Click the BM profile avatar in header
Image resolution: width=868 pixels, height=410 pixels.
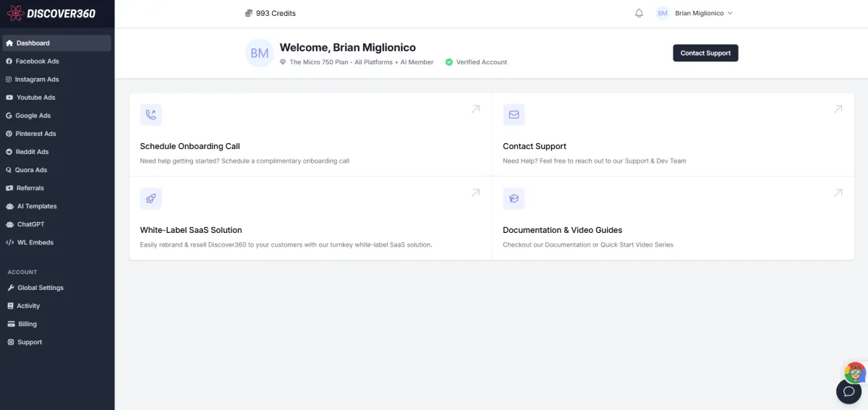(x=663, y=13)
